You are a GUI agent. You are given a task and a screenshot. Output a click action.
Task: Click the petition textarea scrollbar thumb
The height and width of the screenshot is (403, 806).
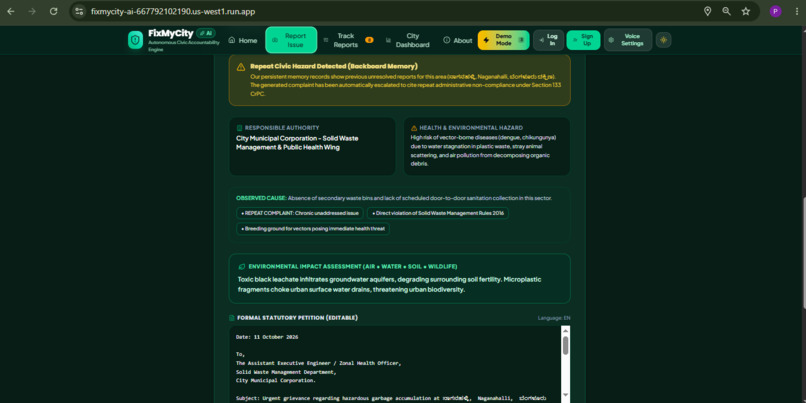coord(565,345)
